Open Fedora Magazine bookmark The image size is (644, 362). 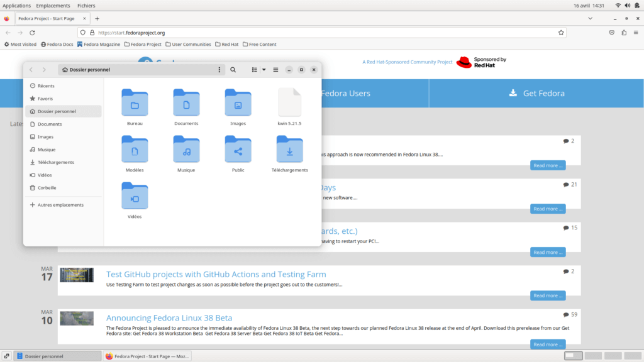point(99,45)
